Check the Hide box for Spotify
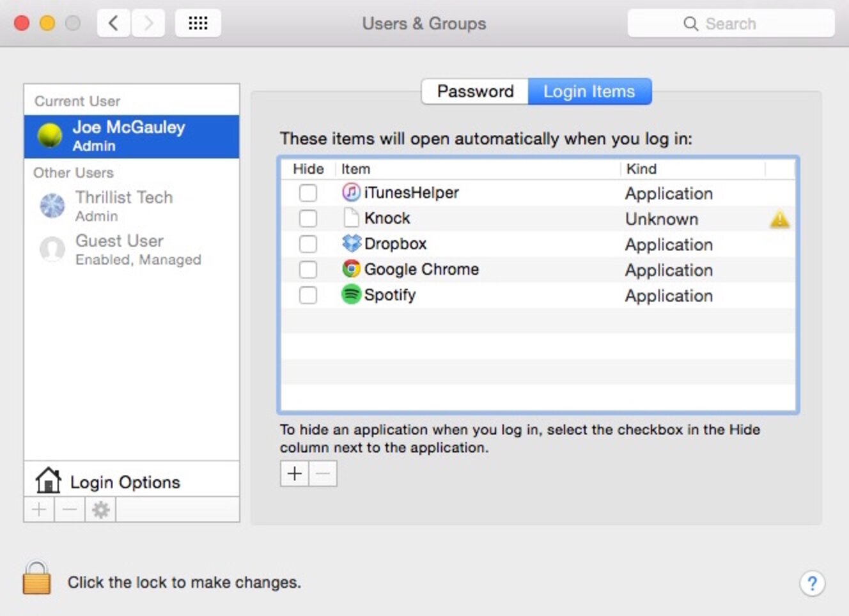The width and height of the screenshot is (849, 616). click(308, 295)
